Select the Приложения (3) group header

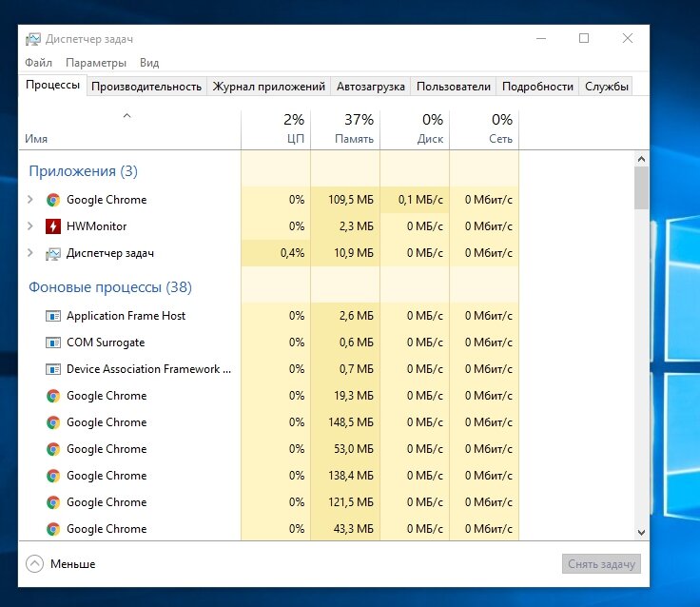83,171
